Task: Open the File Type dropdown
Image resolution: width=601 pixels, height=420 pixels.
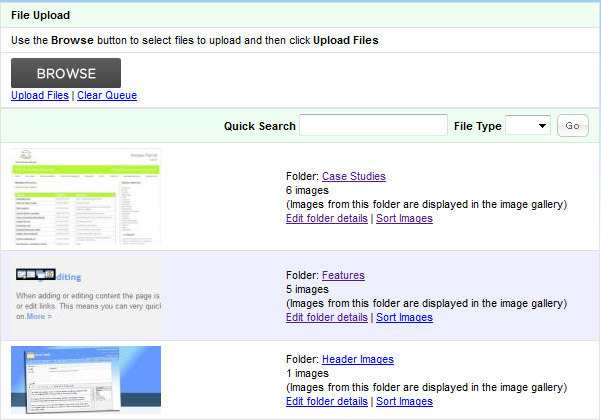Action: click(x=528, y=126)
